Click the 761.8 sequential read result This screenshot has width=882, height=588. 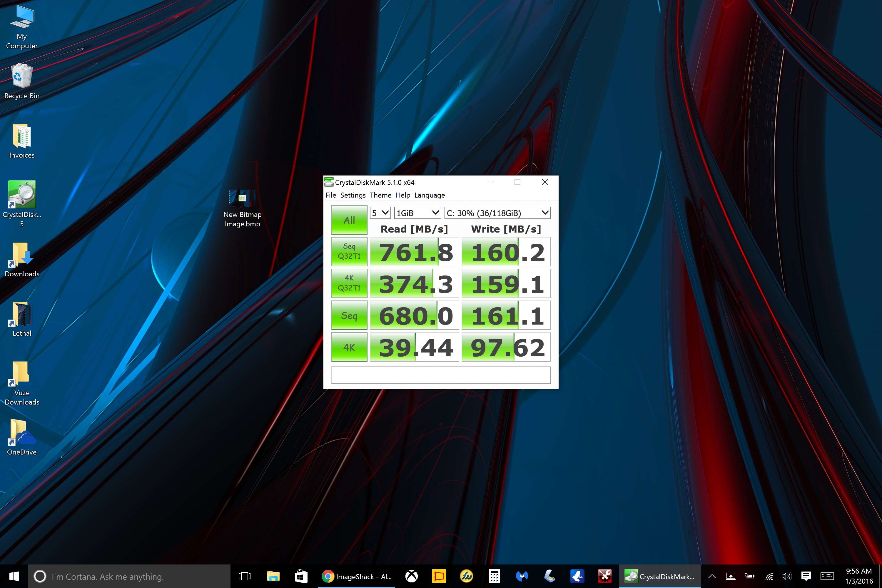pos(414,252)
